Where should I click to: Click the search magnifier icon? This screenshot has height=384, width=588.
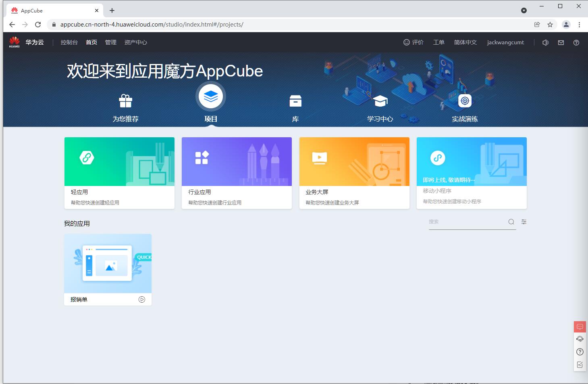(511, 222)
